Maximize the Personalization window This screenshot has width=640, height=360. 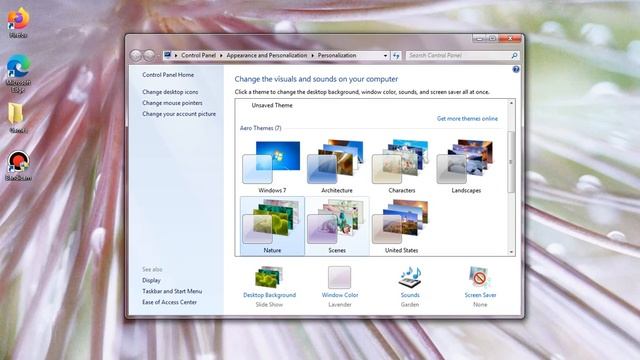coord(492,39)
